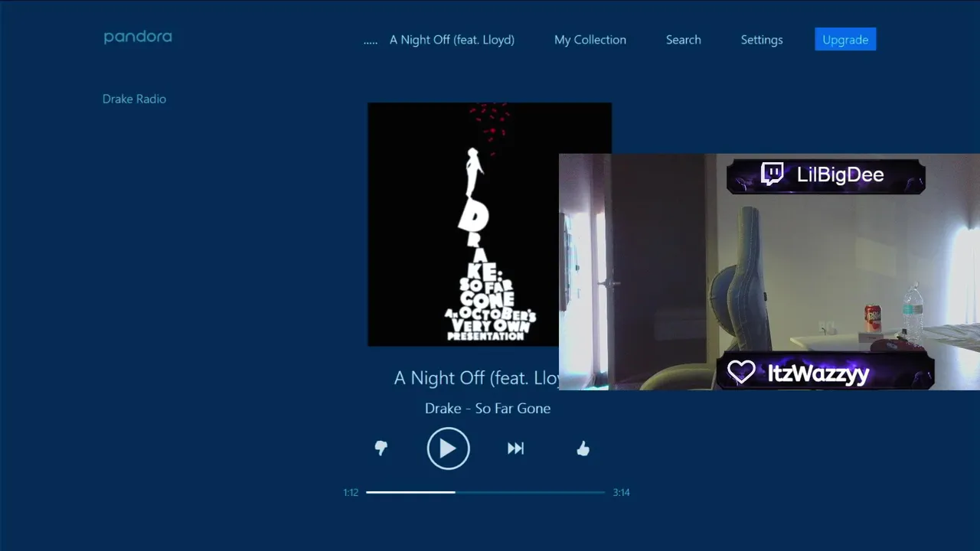
Task: Play the paused track
Action: point(448,448)
